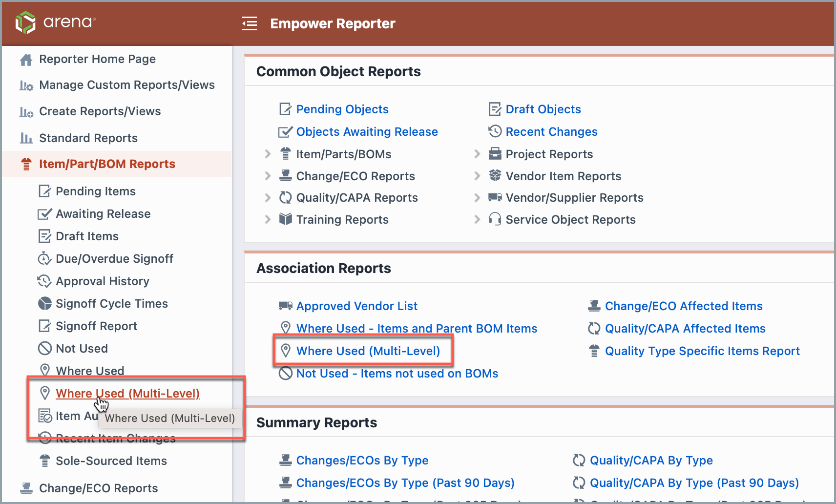836x504 pixels.
Task: Expand the Item/Parts/BOMs group
Action: point(268,154)
